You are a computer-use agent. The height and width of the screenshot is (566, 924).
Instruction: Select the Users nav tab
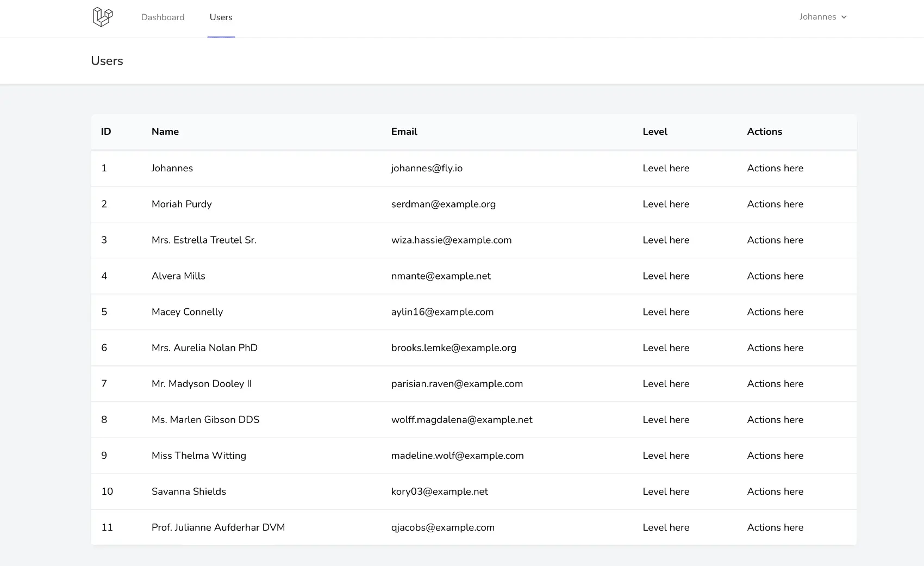coord(221,17)
